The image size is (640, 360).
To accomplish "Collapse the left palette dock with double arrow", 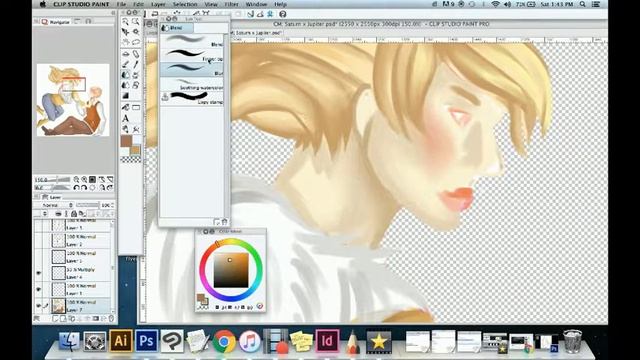I will coord(113,13).
